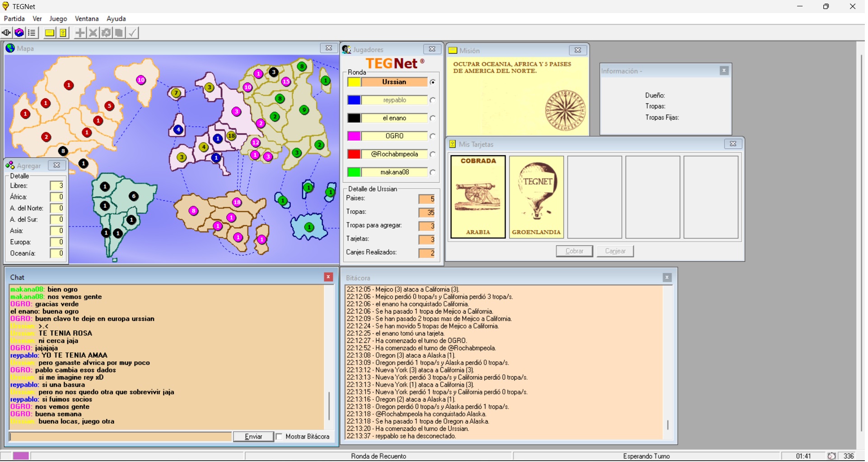
Task: Click the checkmark end-turn toolbar icon
Action: 132,33
